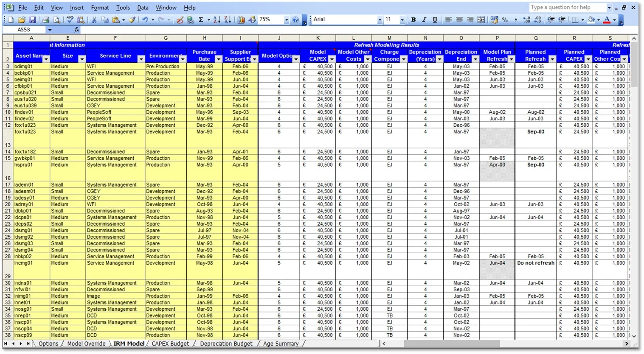Show the Drawing toolbar icon
Viewport: 644px width, 354px height.
(x=252, y=20)
